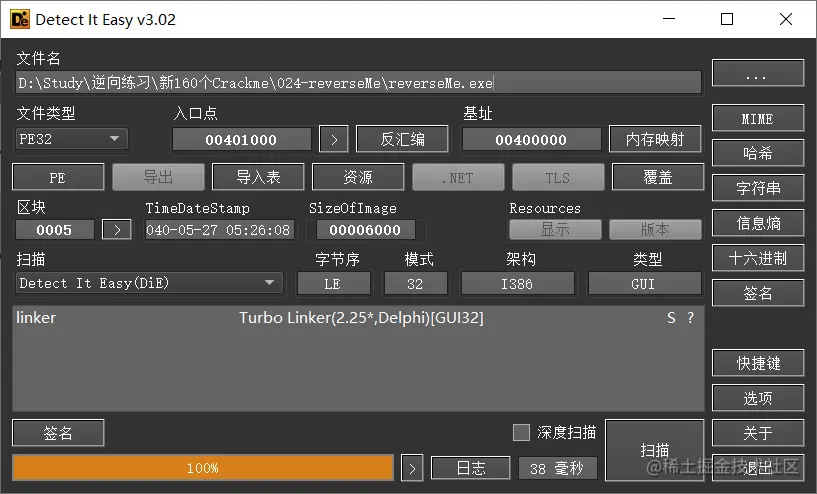
Task: Click the Detect It Easy app icon
Action: click(20, 19)
